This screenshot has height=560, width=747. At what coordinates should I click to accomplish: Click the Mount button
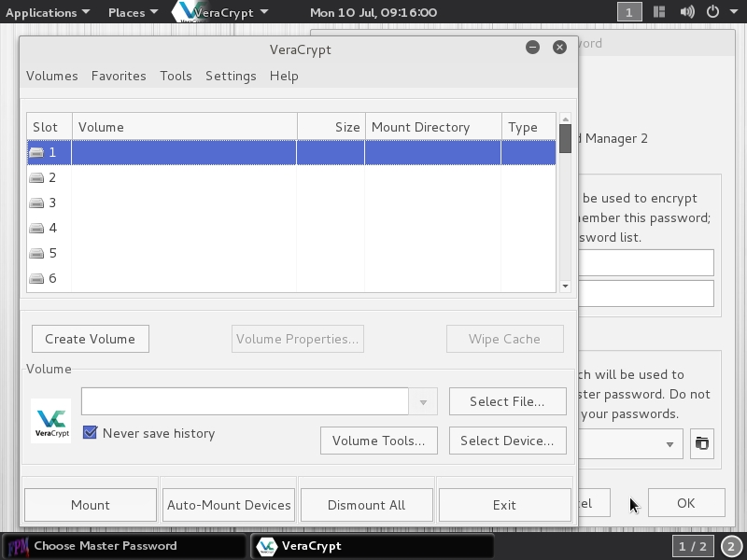91,505
